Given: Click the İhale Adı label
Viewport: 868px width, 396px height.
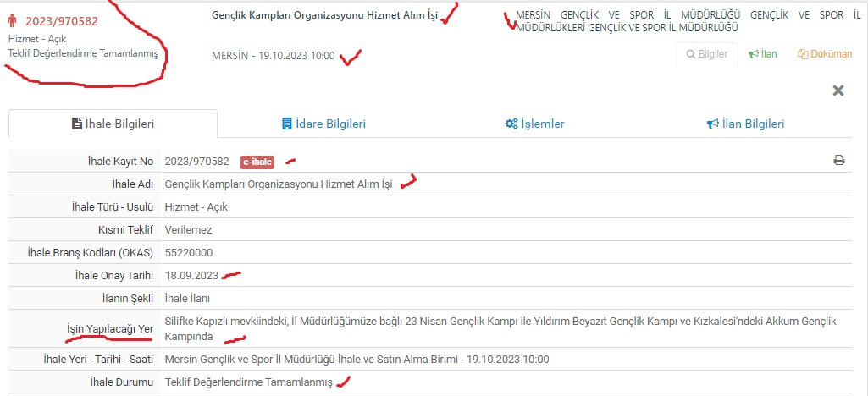Looking at the screenshot, I should pyautogui.click(x=132, y=184).
